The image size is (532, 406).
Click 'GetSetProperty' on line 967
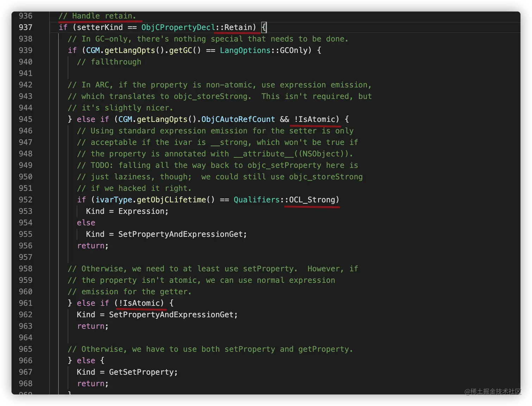(x=141, y=372)
